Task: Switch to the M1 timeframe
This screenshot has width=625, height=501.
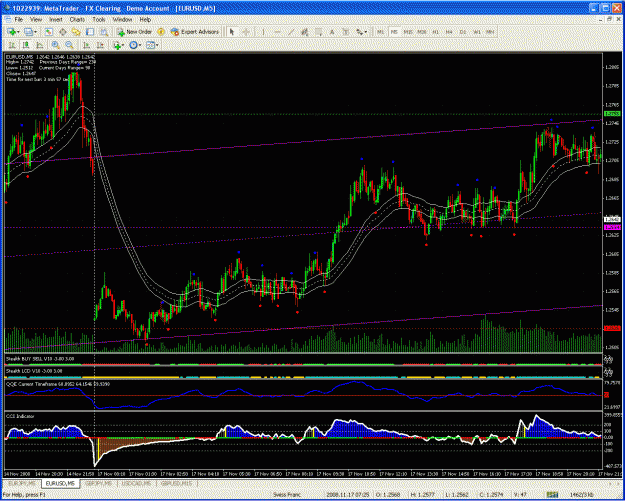Action: tap(381, 32)
